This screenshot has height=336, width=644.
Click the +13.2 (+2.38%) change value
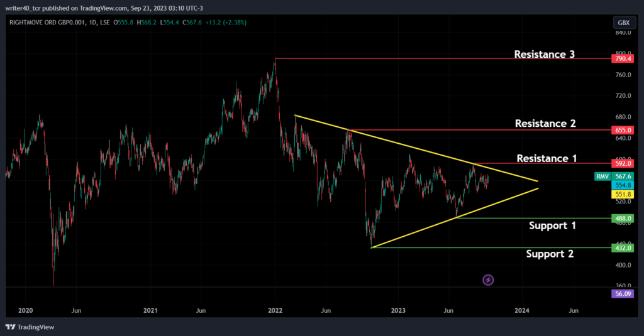click(226, 23)
